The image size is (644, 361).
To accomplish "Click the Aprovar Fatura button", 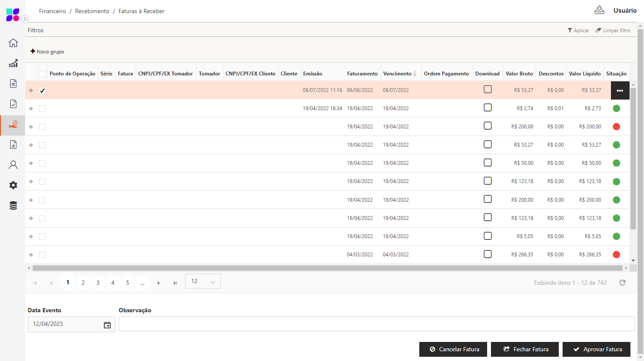I will click(x=596, y=349).
